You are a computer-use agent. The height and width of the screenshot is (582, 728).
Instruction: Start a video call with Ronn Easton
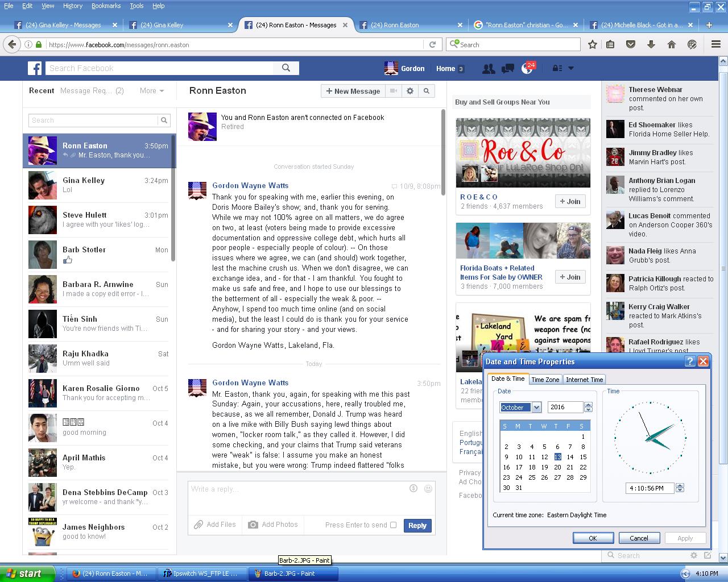click(x=393, y=91)
